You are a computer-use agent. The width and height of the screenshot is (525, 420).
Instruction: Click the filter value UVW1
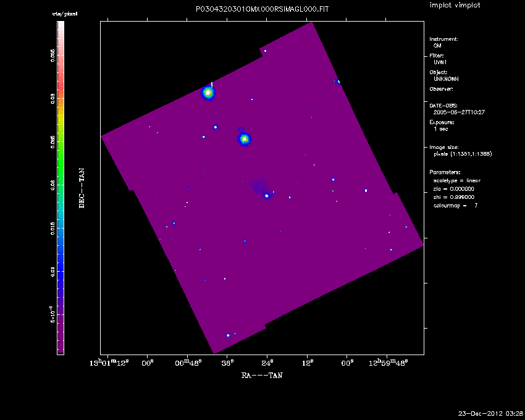click(440, 62)
